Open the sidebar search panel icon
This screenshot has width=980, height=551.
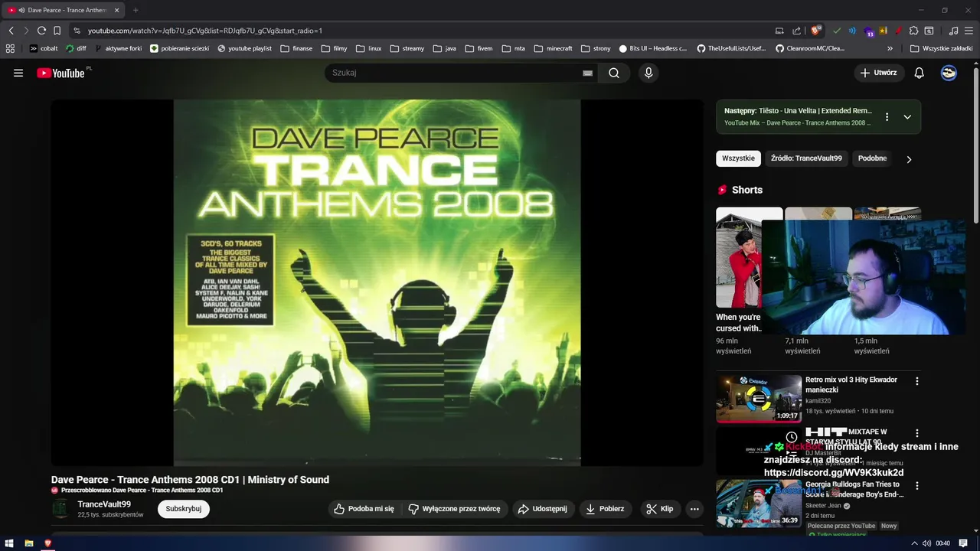(929, 31)
